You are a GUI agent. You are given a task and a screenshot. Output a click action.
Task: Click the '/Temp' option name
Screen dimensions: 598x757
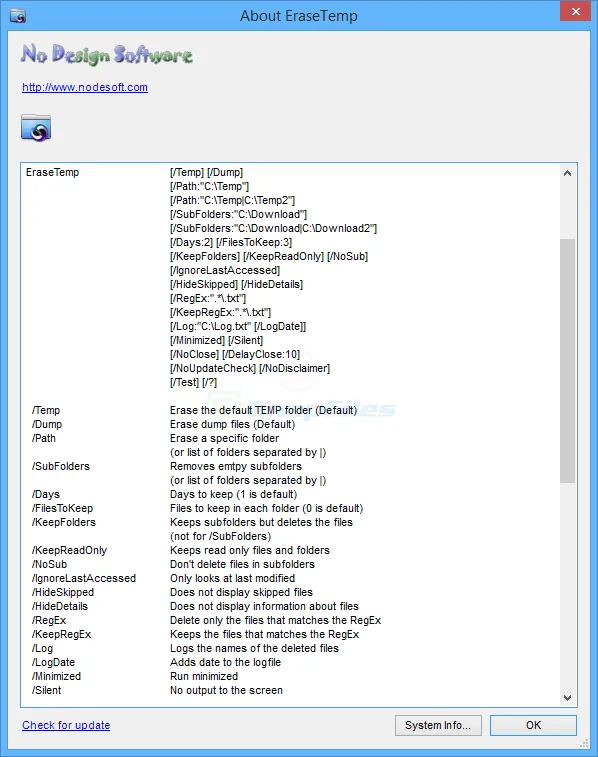tap(46, 410)
